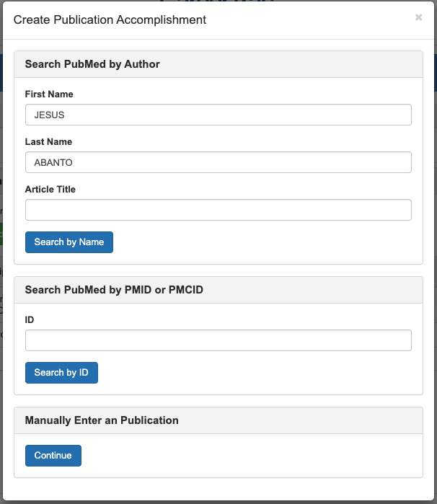Screen dimensions: 437x504
Task: Click the Last Name label
Action: [48, 142]
